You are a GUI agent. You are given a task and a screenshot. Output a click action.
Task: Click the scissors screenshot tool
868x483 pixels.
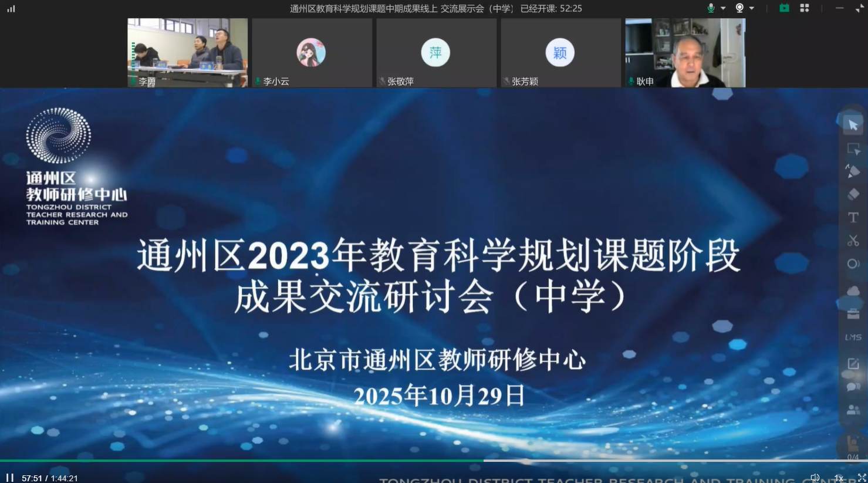[853, 241]
